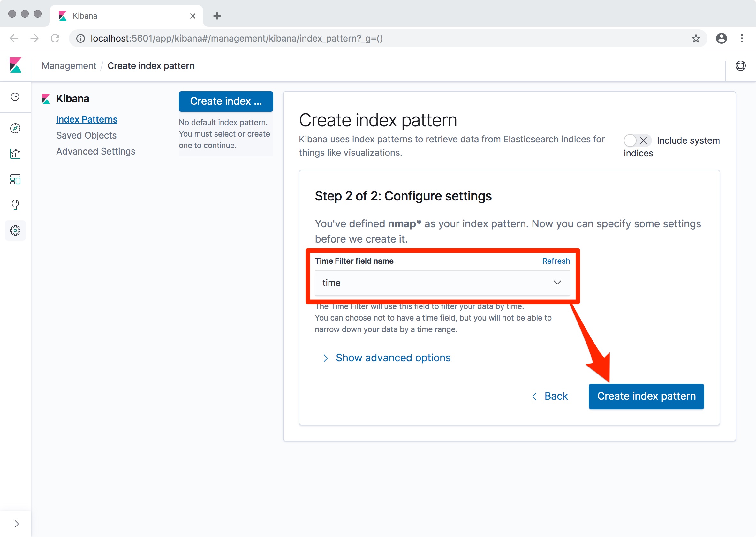Expand Show advanced options

393,358
